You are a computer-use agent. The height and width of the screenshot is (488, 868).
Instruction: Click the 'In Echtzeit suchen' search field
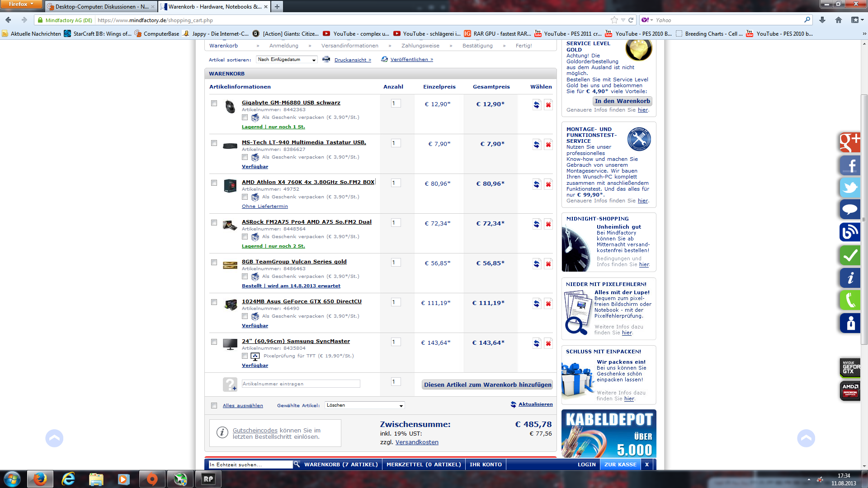point(251,465)
